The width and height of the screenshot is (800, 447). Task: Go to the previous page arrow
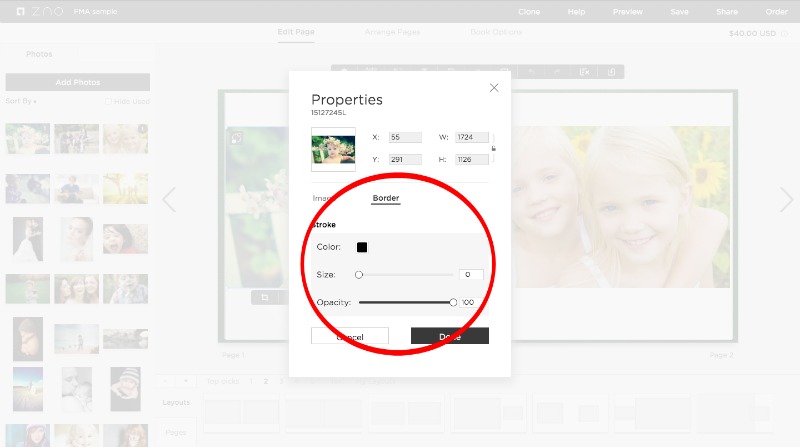169,200
